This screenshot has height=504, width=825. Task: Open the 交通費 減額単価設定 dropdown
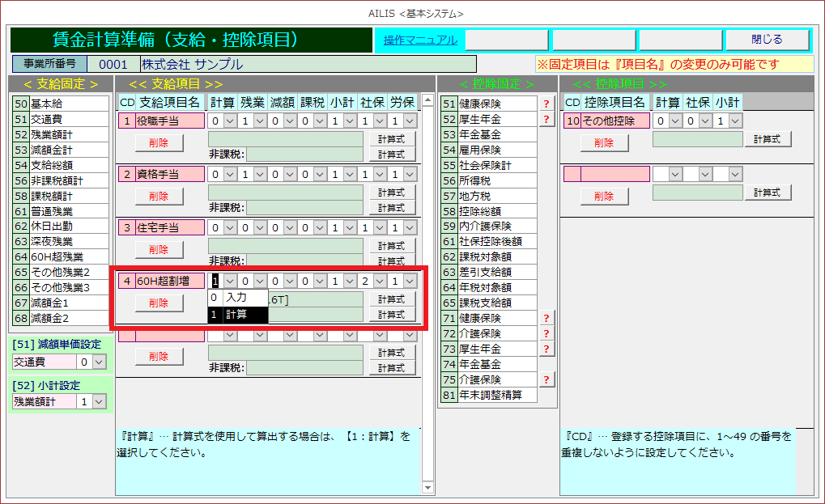99,362
